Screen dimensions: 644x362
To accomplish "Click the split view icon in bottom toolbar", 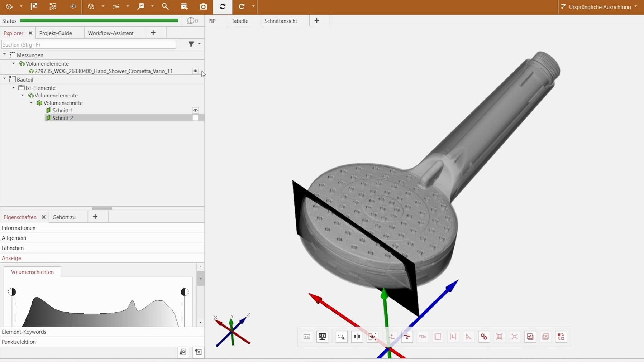I will [357, 337].
